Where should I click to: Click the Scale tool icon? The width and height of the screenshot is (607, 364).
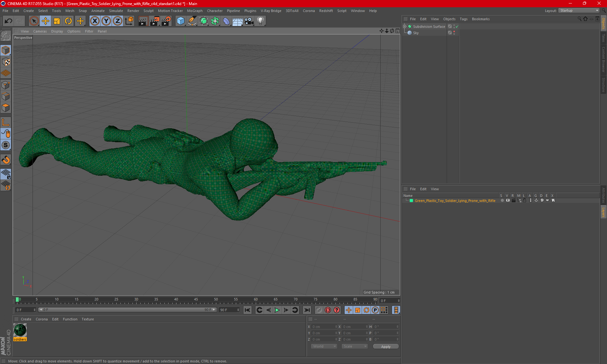[57, 21]
